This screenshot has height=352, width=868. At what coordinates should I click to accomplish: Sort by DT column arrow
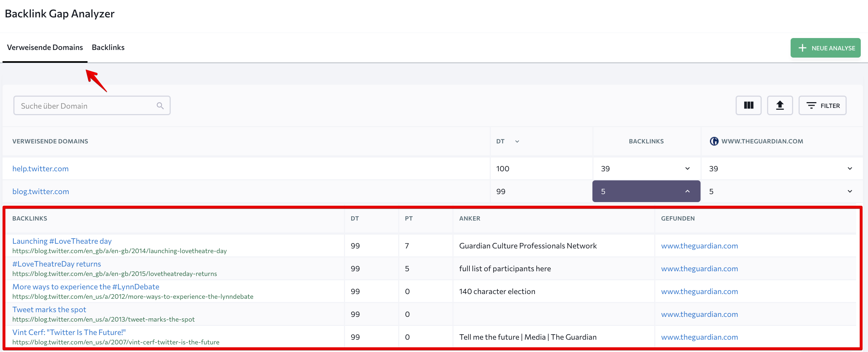[517, 142]
